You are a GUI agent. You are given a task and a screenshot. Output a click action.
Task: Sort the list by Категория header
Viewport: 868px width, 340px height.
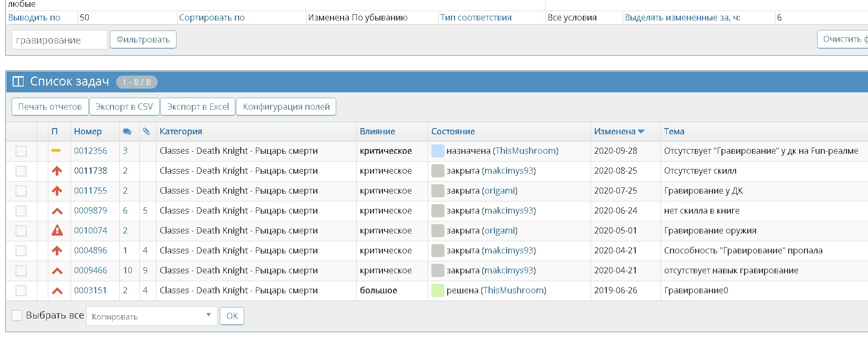[x=181, y=132]
